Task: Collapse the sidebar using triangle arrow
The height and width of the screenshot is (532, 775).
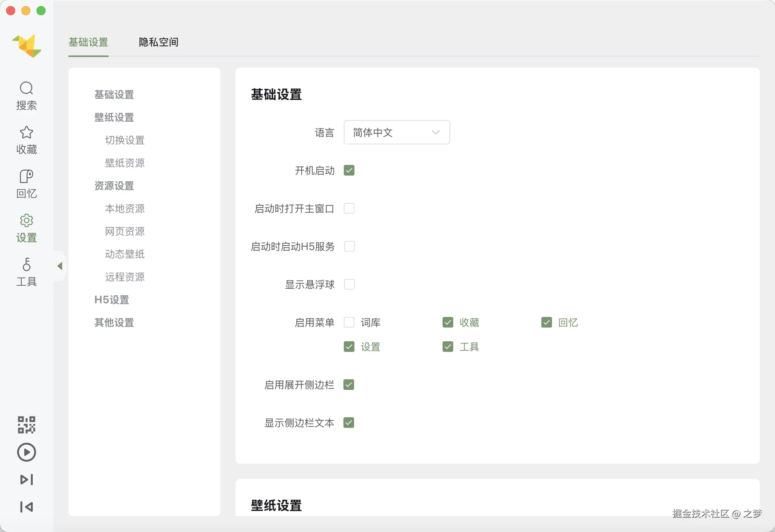Action: (60, 266)
